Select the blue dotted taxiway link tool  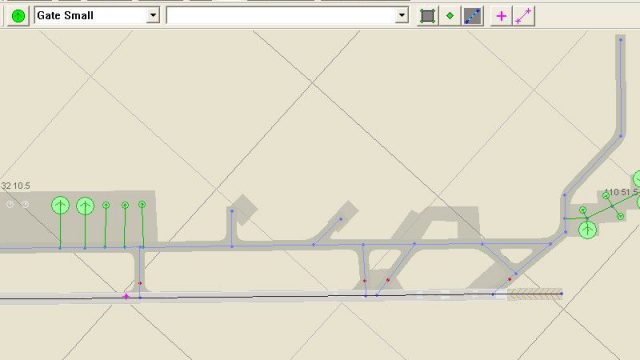pyautogui.click(x=472, y=16)
